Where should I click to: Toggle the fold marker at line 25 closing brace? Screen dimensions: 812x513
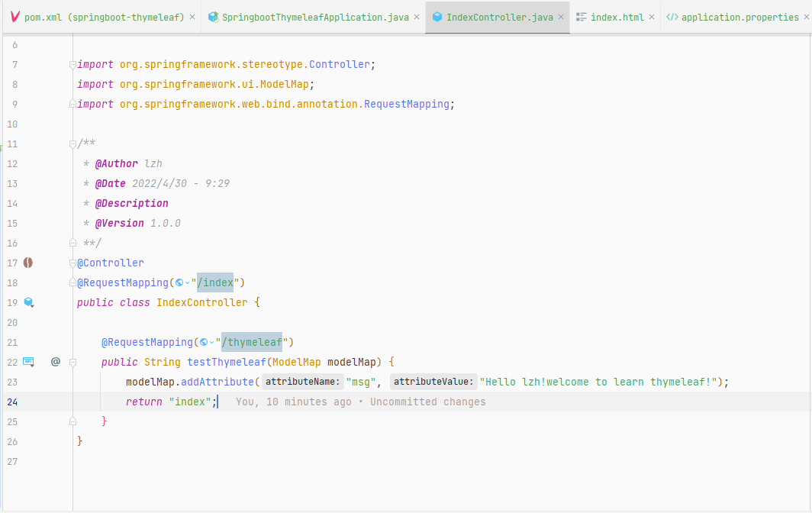coord(72,421)
